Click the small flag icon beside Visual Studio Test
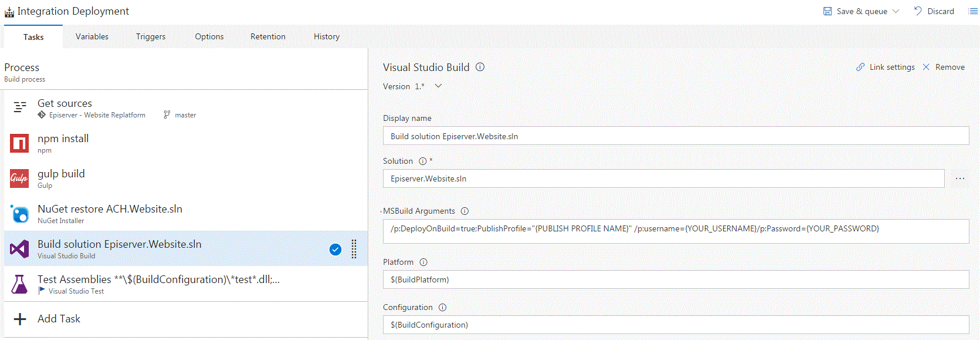Screen dimensions: 980x340 click(x=42, y=291)
